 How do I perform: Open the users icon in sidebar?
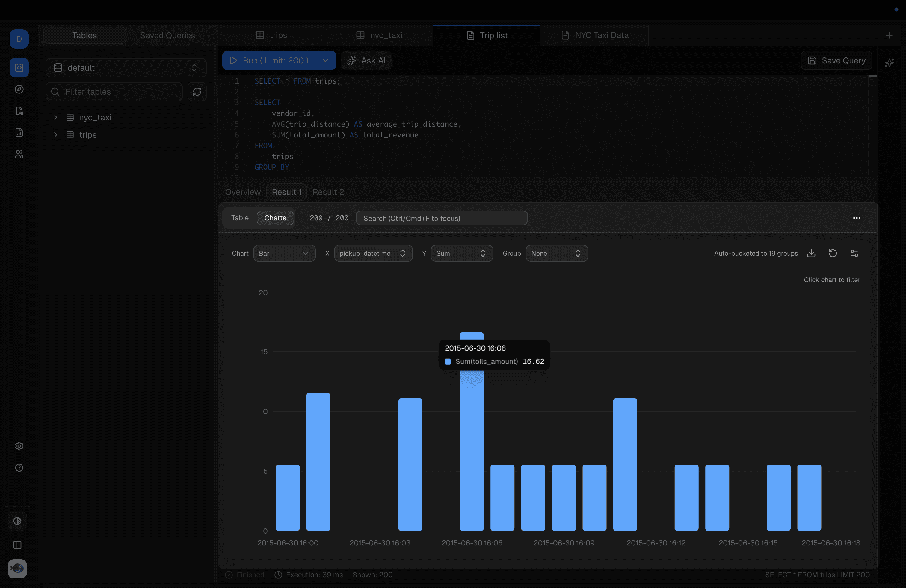coord(19,154)
